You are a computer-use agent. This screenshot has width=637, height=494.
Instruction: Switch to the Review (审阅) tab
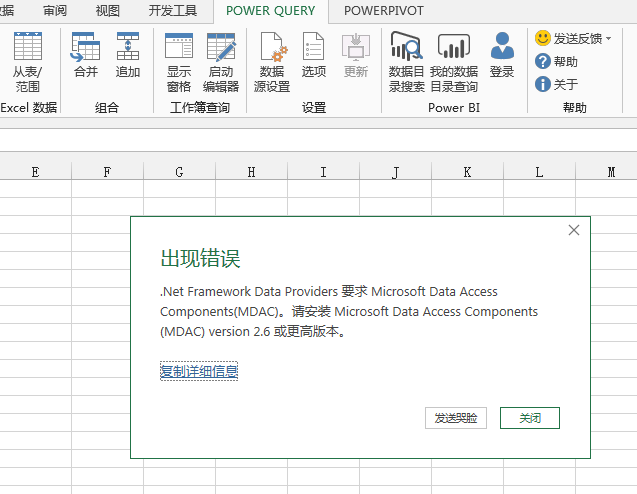pyautogui.click(x=55, y=11)
